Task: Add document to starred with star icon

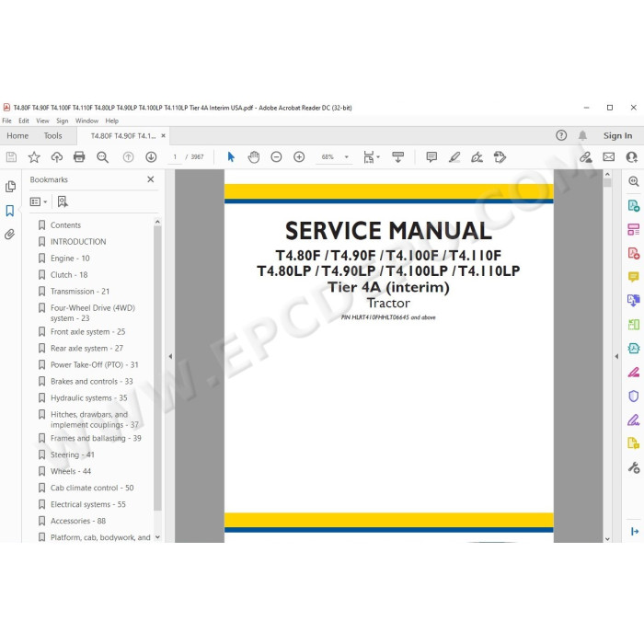Action: (34, 157)
